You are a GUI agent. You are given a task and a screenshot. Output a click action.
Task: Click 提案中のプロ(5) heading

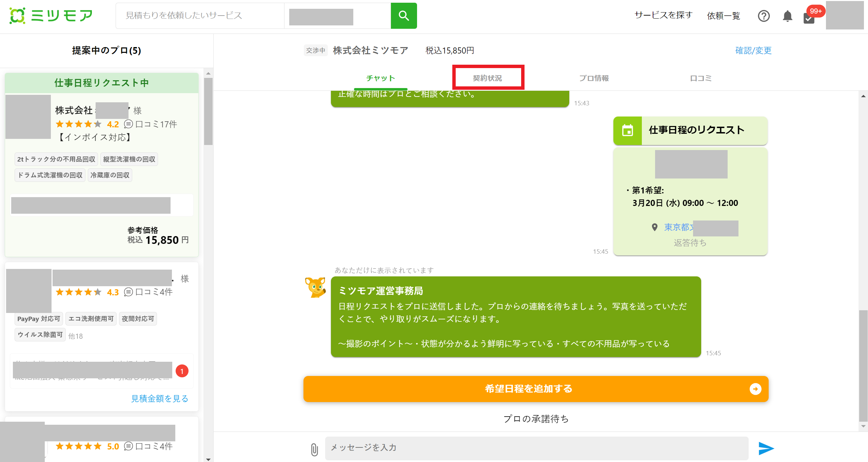tap(106, 50)
